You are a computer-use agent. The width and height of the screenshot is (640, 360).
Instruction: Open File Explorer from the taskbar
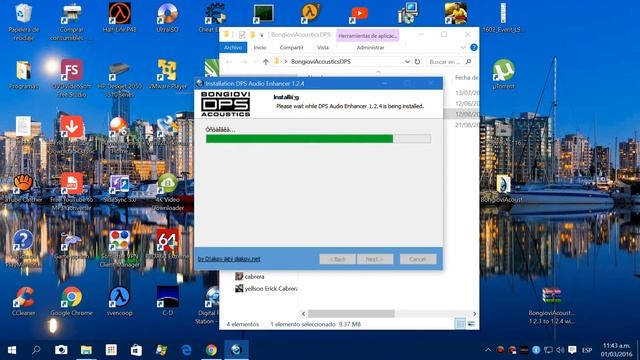point(86,350)
